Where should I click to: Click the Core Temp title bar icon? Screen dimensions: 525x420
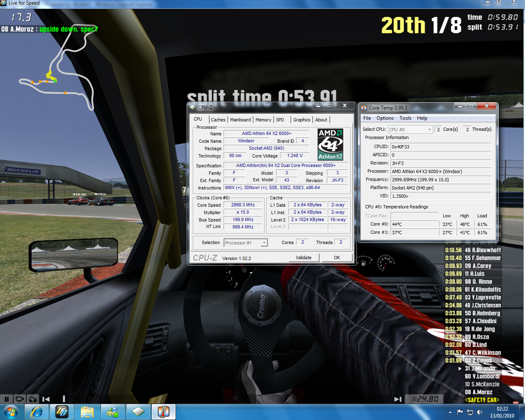(x=364, y=107)
